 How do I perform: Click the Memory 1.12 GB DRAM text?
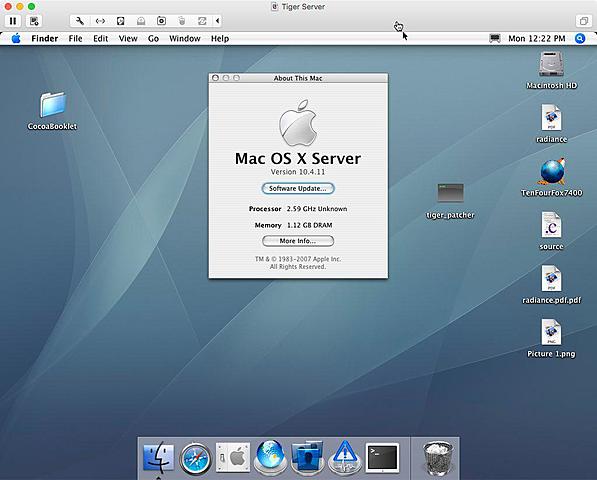293,225
